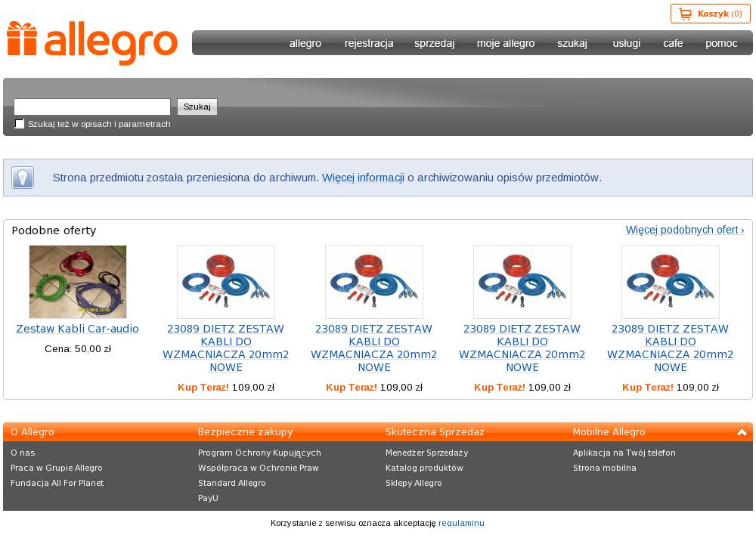Choose szukaj in the navigation bar
This screenshot has height=538, width=756.
click(572, 43)
